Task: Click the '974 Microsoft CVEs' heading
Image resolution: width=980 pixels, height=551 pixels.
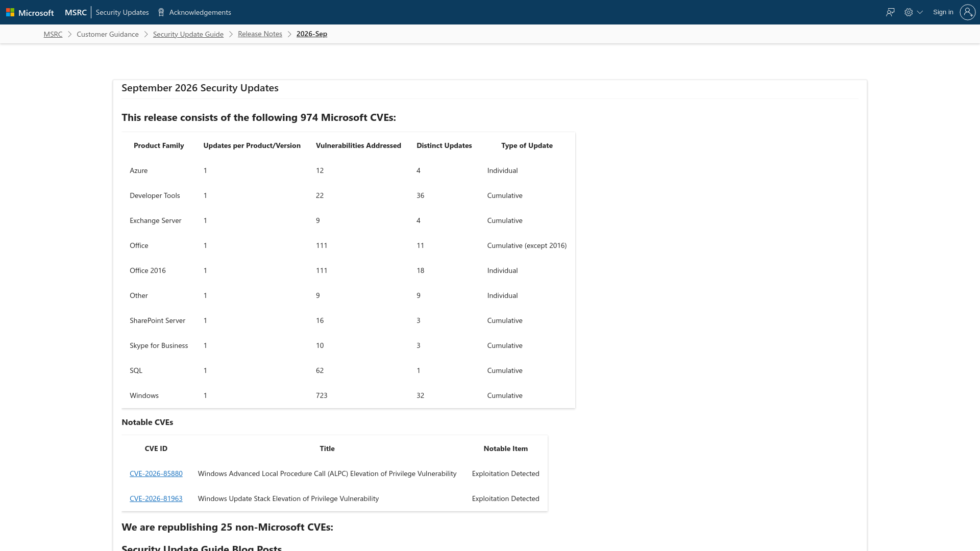Action: coord(259,117)
